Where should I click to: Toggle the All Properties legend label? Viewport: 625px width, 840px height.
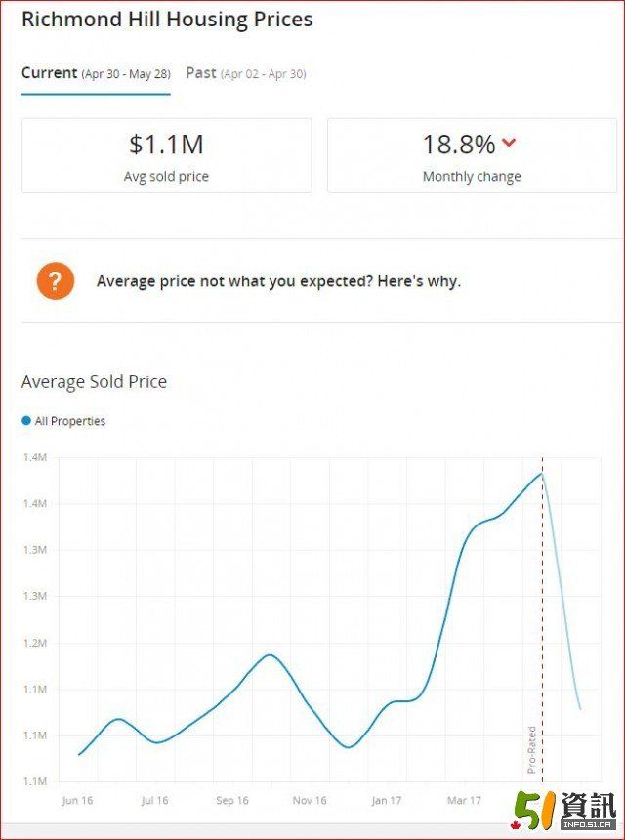click(70, 421)
